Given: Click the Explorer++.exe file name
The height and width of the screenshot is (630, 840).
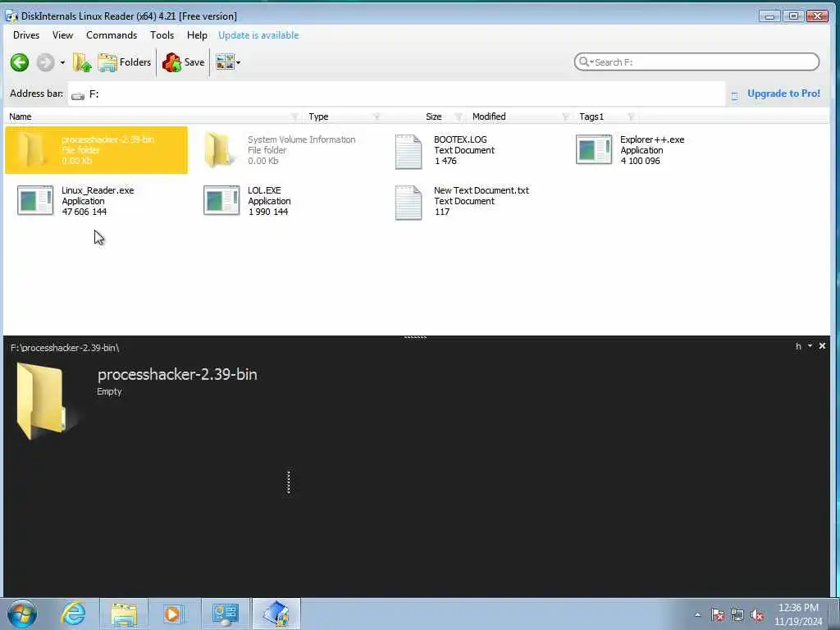Looking at the screenshot, I should [652, 139].
